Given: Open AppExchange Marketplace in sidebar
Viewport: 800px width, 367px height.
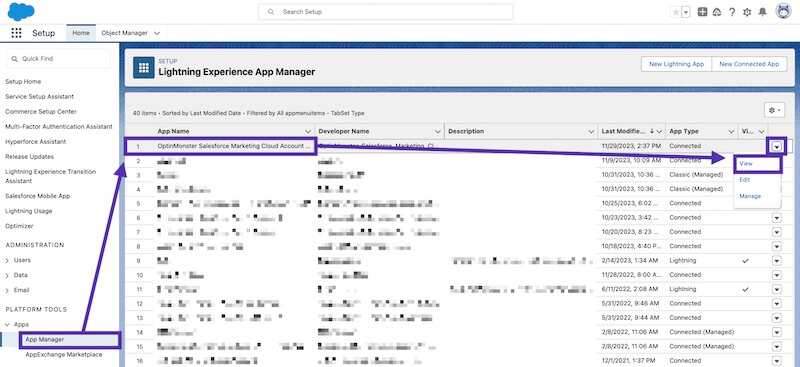Looking at the screenshot, I should point(64,355).
